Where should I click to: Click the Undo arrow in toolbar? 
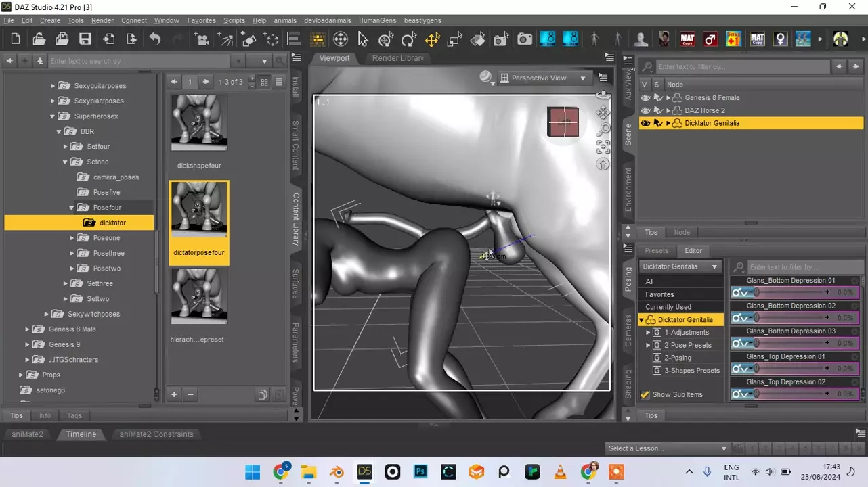tap(155, 39)
